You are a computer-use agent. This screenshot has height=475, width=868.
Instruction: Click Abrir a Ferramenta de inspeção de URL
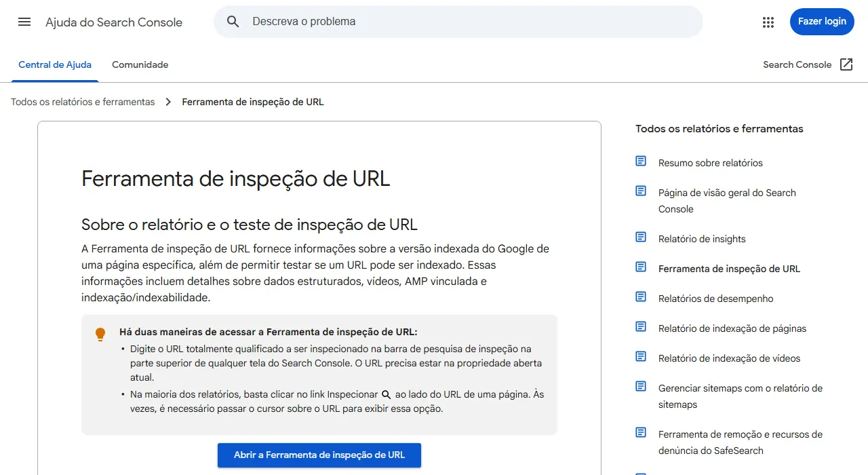(x=319, y=455)
